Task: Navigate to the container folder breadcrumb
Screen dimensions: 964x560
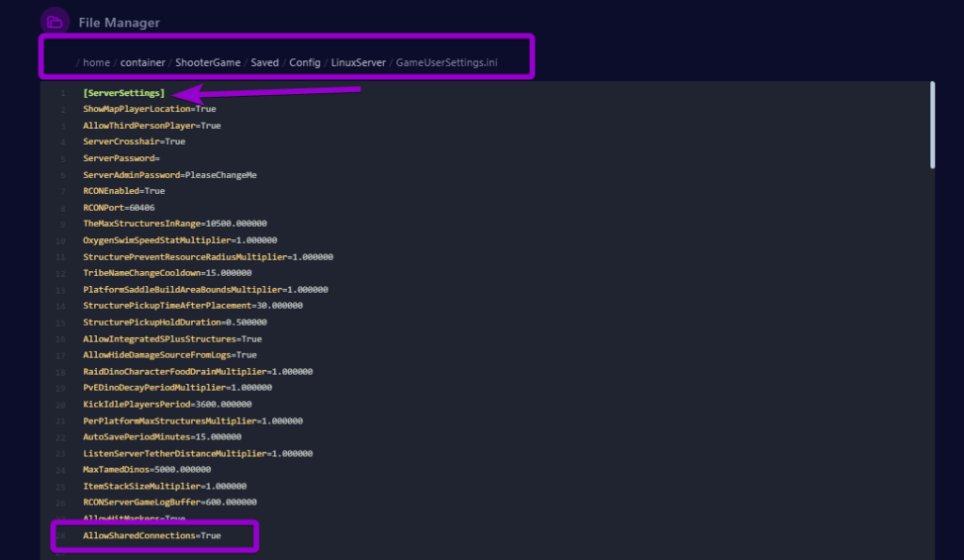Action: click(x=142, y=62)
